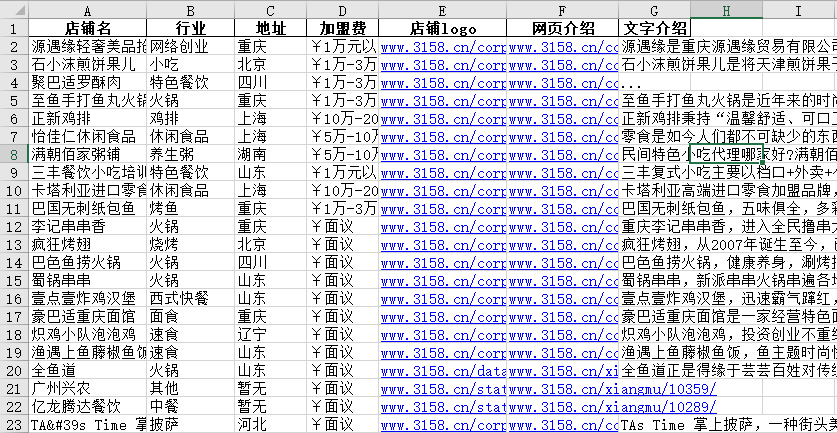Select the cell 网络创业
Screen dimensions: 837x433
[191, 46]
